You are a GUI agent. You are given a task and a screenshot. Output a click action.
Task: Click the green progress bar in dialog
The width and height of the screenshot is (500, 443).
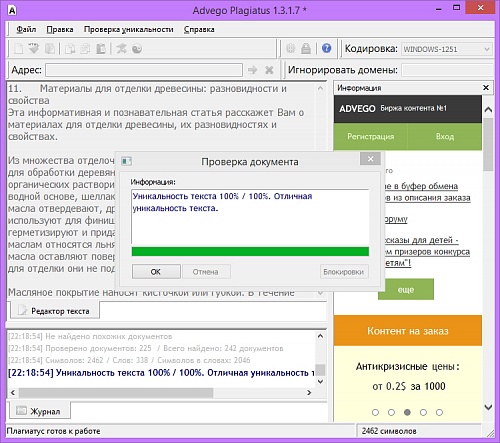[x=250, y=251]
